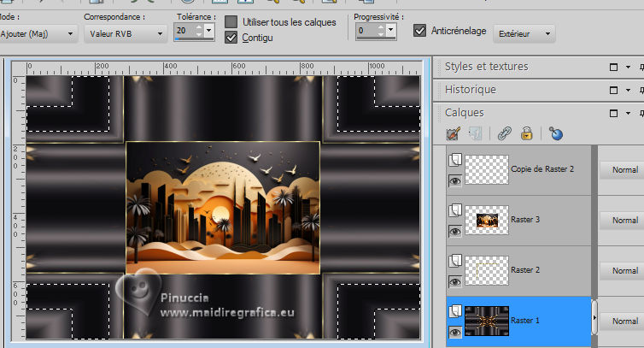This screenshot has height=348, width=644.
Task: Open the Progressivité slider popup arrow
Action: [x=390, y=31]
